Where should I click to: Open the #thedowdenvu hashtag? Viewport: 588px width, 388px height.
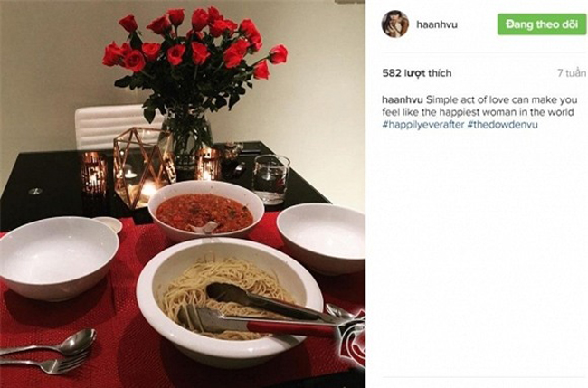pos(502,125)
